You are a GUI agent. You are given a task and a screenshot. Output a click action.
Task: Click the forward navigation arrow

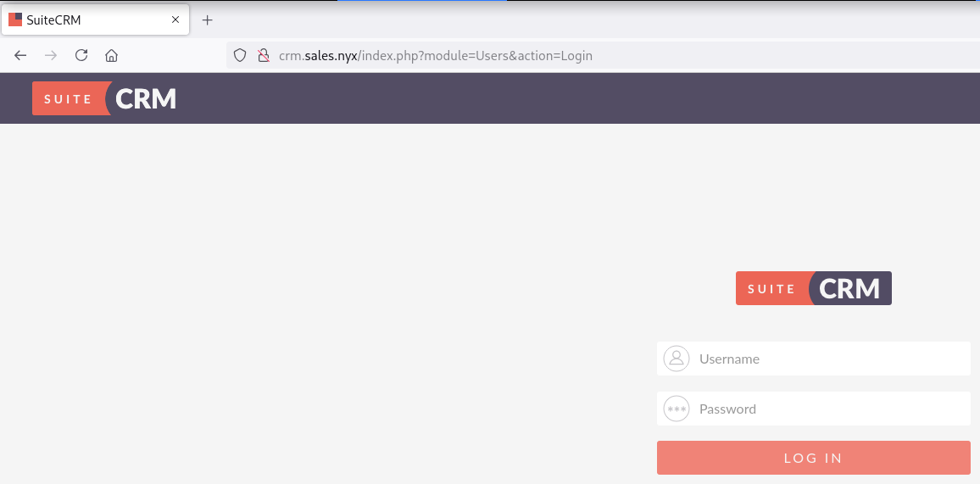coord(51,56)
